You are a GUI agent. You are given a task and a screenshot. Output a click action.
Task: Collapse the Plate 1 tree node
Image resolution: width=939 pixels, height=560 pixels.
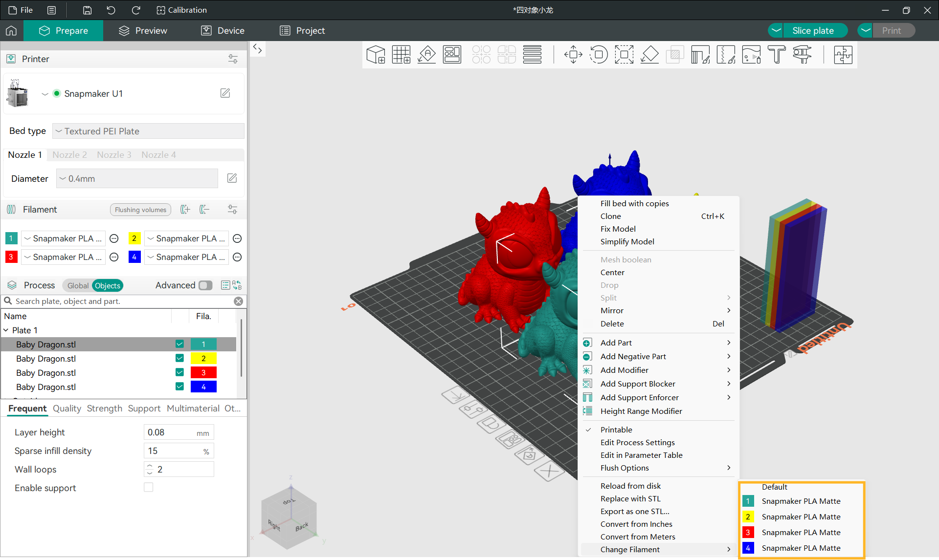pyautogui.click(x=6, y=330)
